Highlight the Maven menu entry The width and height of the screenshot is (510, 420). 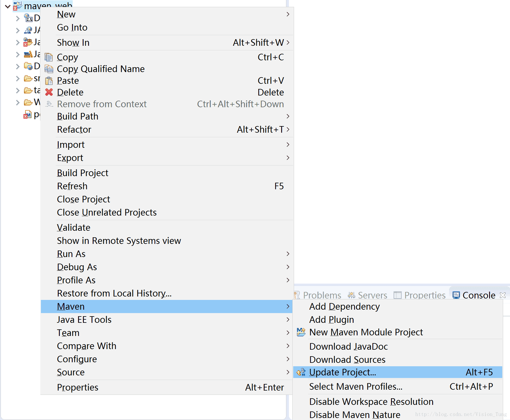(167, 306)
